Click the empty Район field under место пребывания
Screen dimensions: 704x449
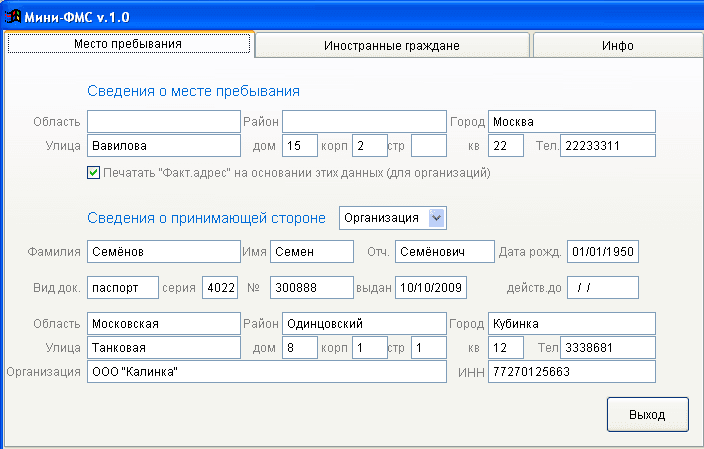[364, 122]
